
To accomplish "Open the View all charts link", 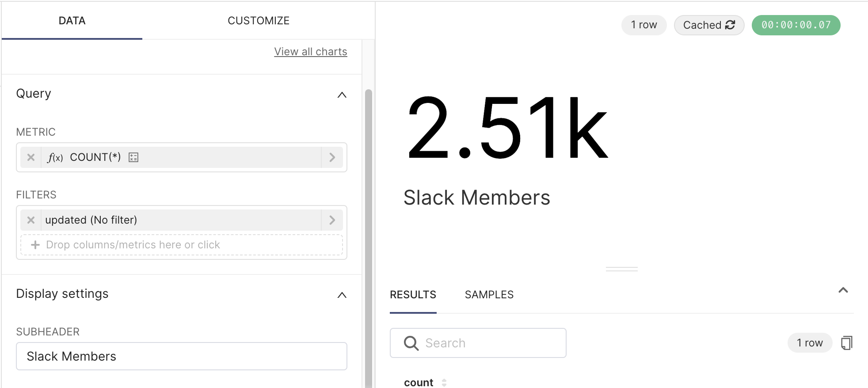I will click(x=311, y=52).
